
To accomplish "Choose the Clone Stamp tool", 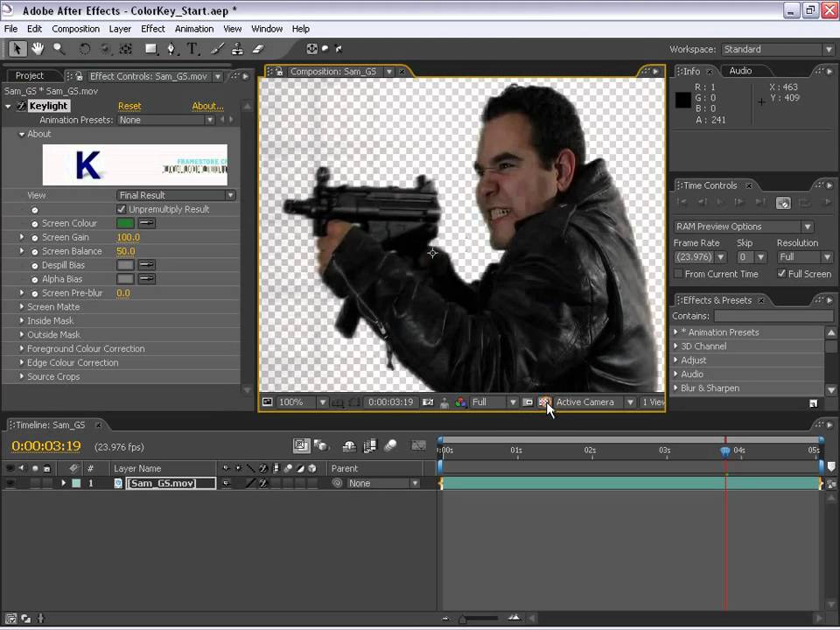I will click(237, 49).
